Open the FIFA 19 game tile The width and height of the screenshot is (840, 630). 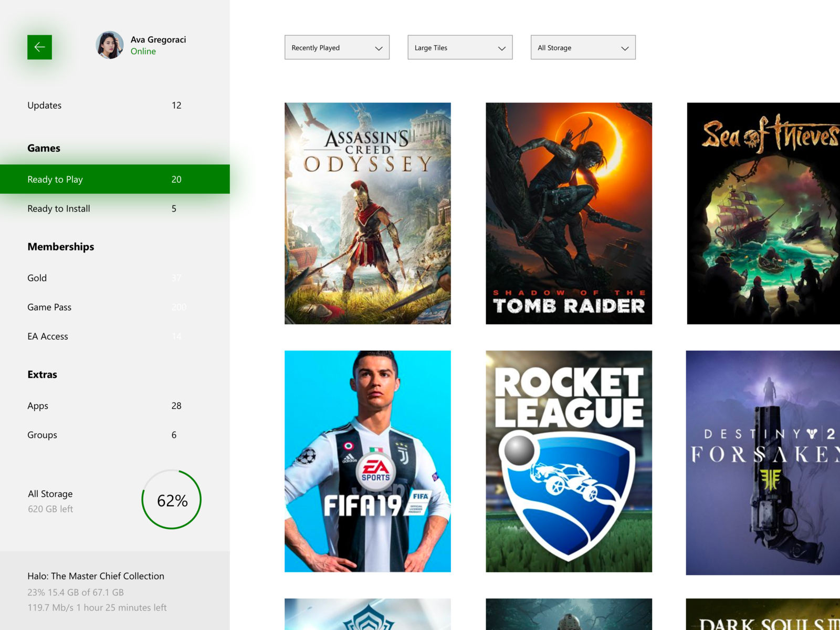coord(367,461)
